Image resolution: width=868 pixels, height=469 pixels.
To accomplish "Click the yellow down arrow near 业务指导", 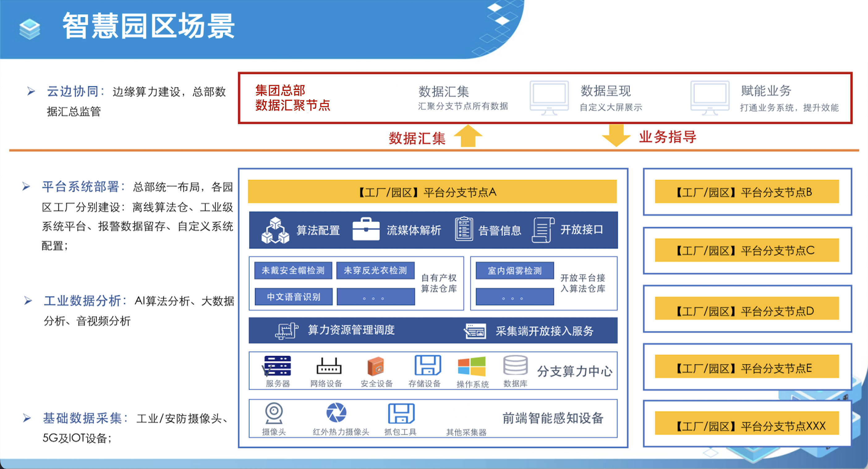I will pos(616,136).
